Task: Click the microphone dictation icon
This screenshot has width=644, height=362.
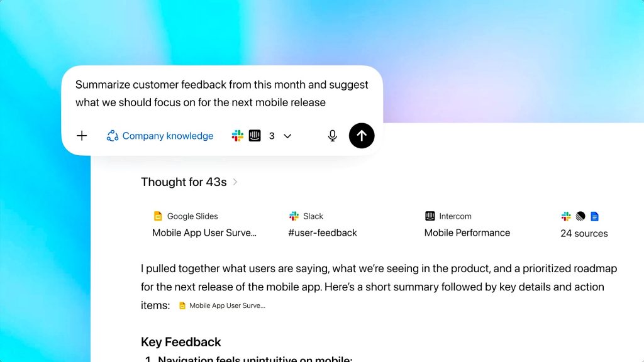Action: click(333, 136)
